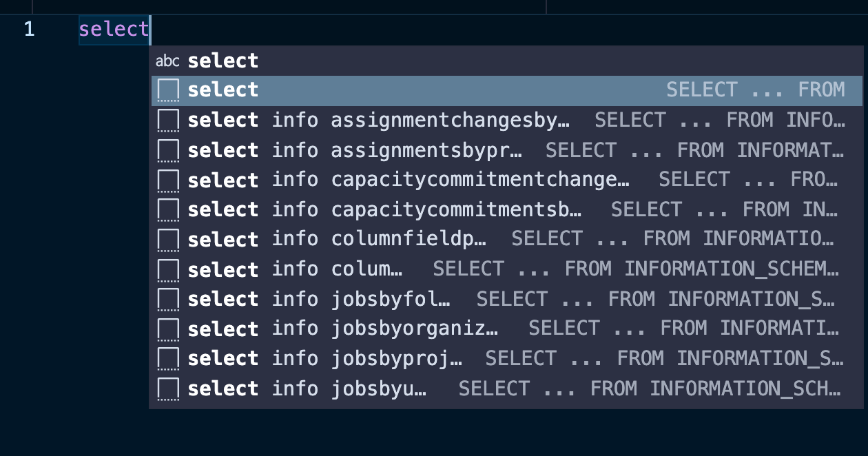Pick the highlighted select SELECT ... FROM snippet

(413, 90)
